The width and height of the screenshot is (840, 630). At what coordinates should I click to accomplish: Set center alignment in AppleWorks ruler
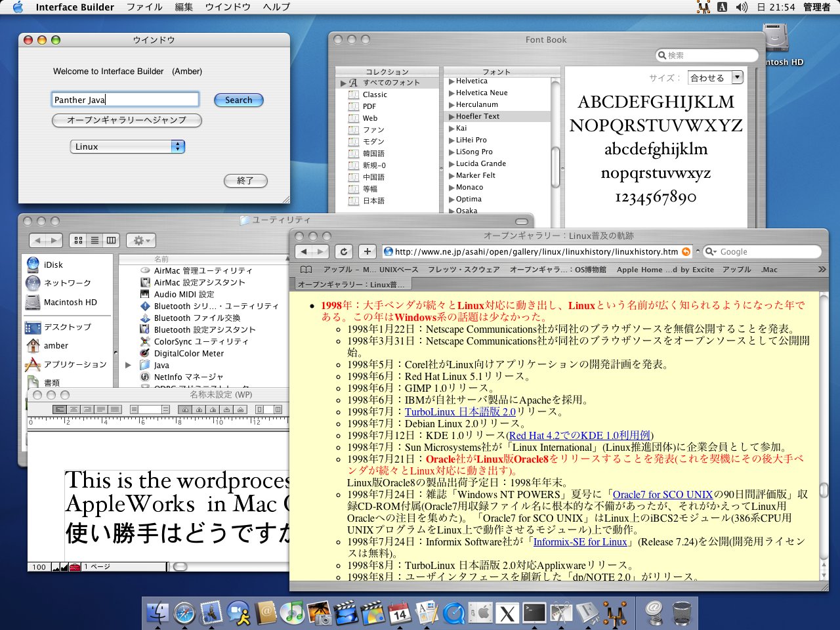click(x=73, y=409)
